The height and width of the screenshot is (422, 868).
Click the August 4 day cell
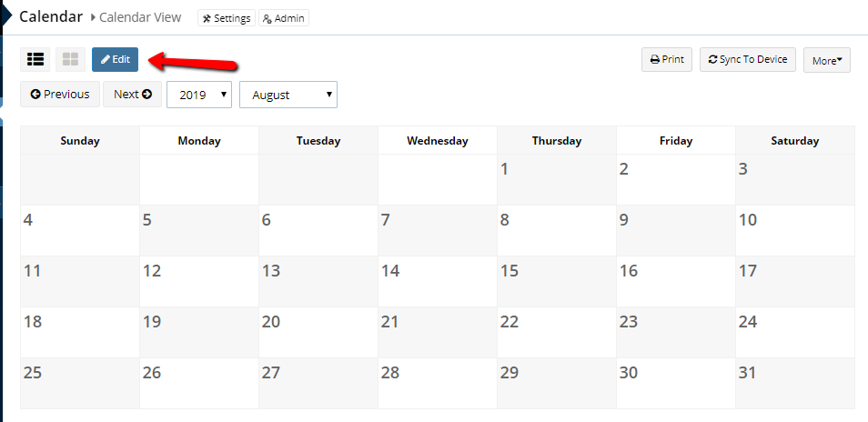click(80, 231)
